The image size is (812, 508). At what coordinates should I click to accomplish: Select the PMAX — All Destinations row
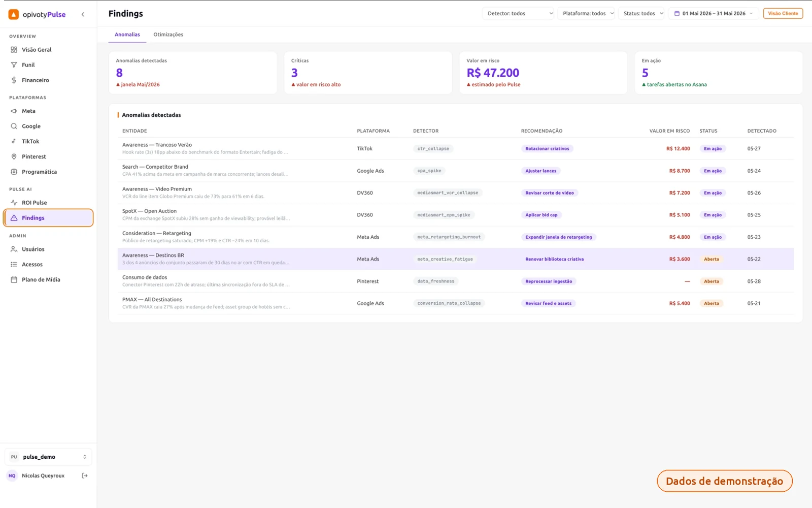pos(455,303)
